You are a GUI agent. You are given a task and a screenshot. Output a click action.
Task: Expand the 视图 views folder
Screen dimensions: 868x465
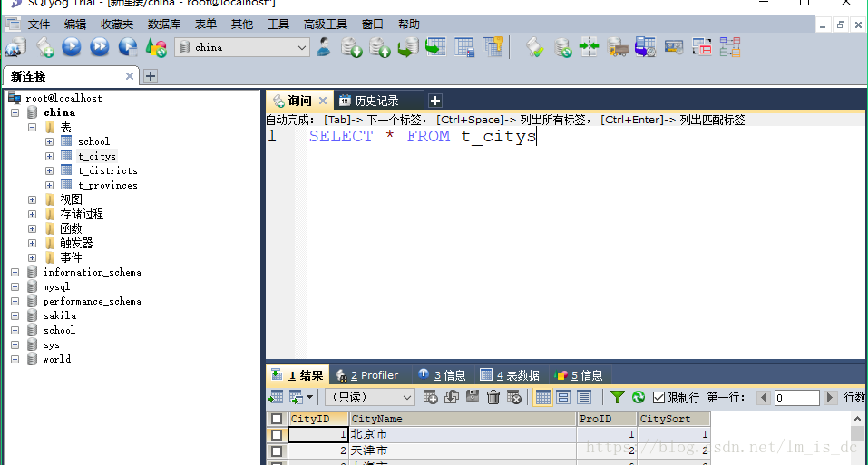32,199
